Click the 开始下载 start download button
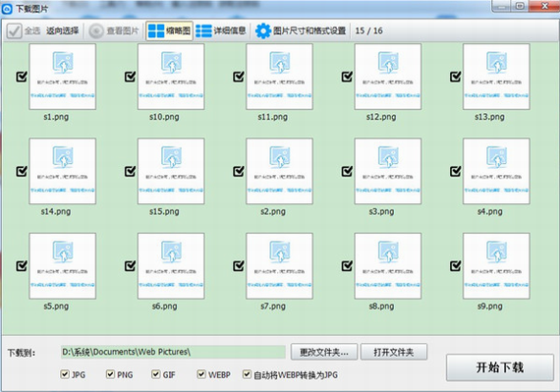The height and width of the screenshot is (392, 560). [500, 367]
